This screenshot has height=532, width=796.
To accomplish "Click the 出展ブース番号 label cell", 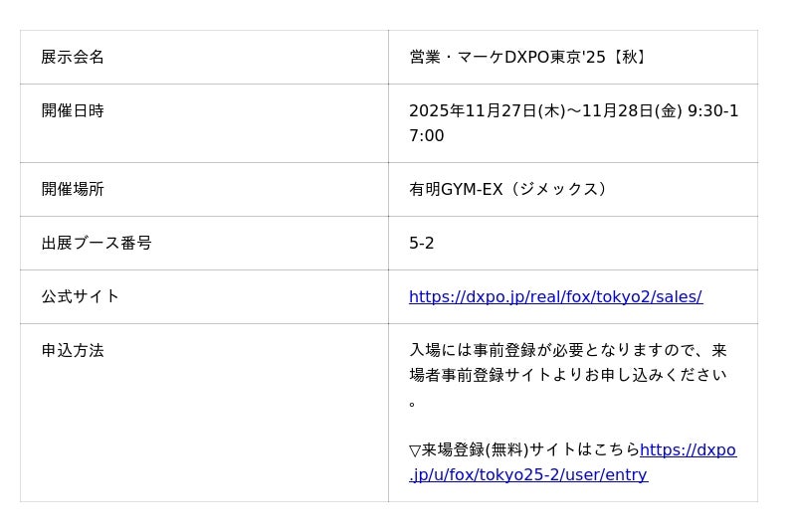I will pyautogui.click(x=97, y=243).
